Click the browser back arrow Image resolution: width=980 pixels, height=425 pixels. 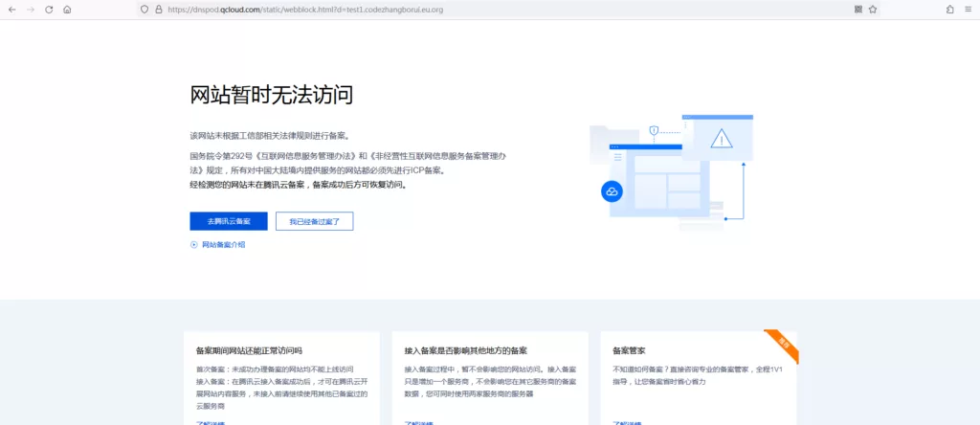(x=12, y=9)
